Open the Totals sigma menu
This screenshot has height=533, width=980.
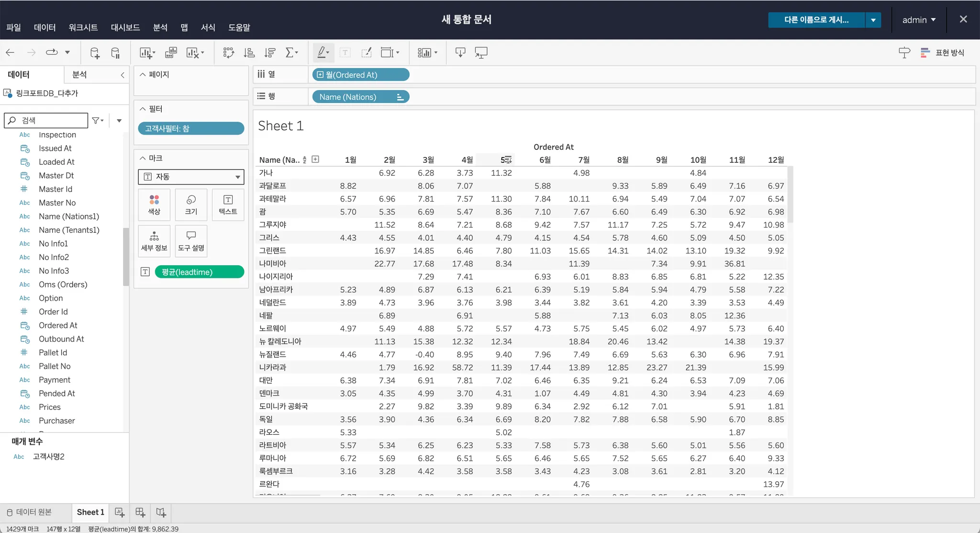291,53
